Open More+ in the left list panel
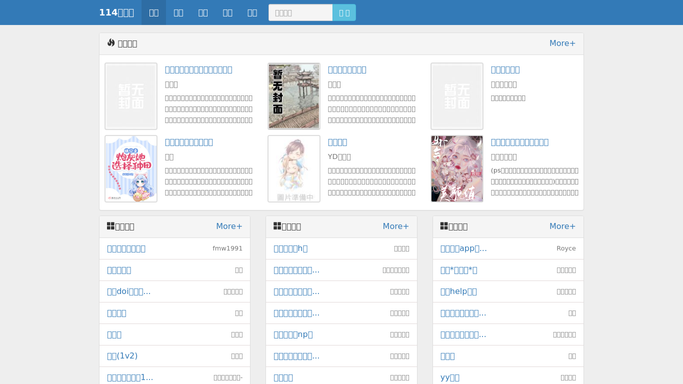 point(229,226)
